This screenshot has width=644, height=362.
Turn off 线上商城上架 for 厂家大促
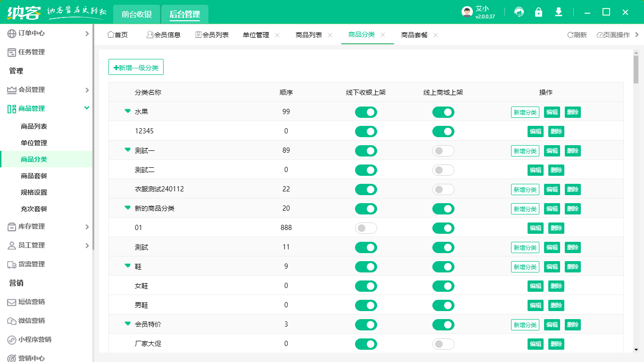pyautogui.click(x=443, y=344)
